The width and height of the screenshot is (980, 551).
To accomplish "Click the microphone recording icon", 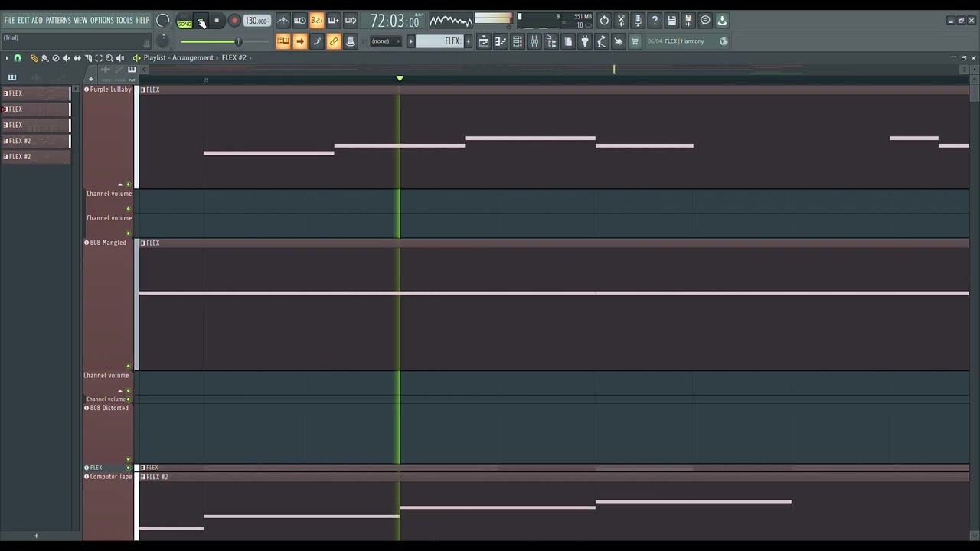I will click(638, 21).
